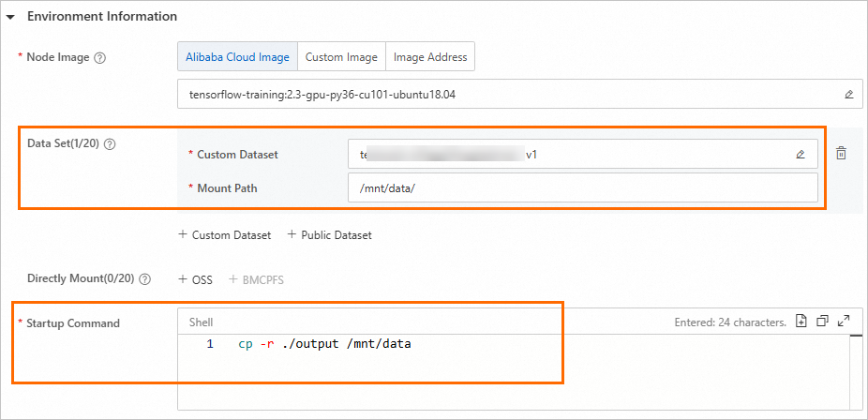868x420 pixels.
Task: Select the Alibaba Cloud Image tab
Action: (x=237, y=57)
